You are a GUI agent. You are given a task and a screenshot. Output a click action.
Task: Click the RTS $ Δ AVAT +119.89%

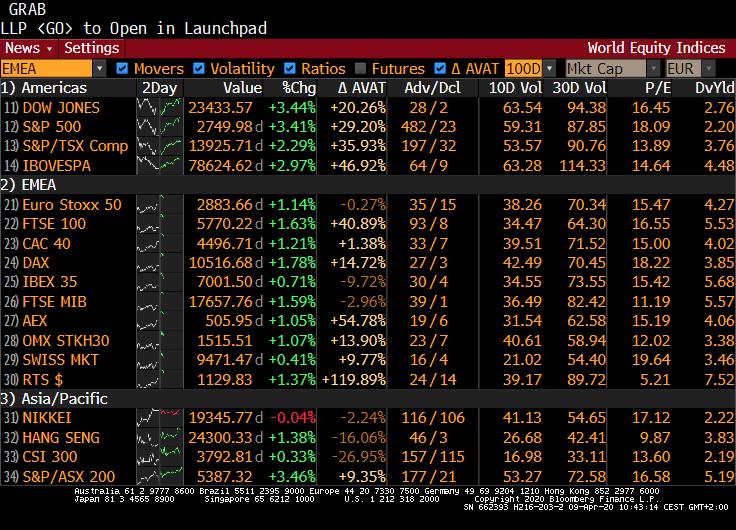(354, 380)
